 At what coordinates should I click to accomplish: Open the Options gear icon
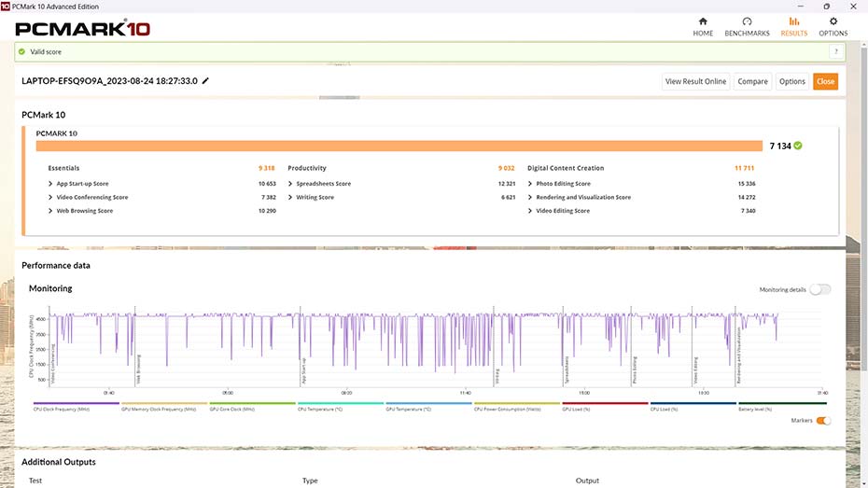[833, 21]
